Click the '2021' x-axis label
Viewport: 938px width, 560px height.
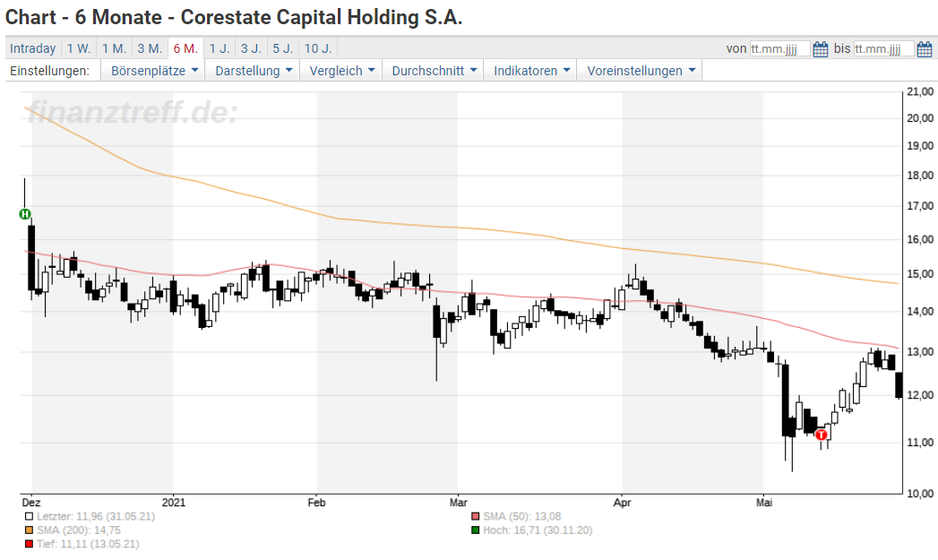pyautogui.click(x=174, y=503)
